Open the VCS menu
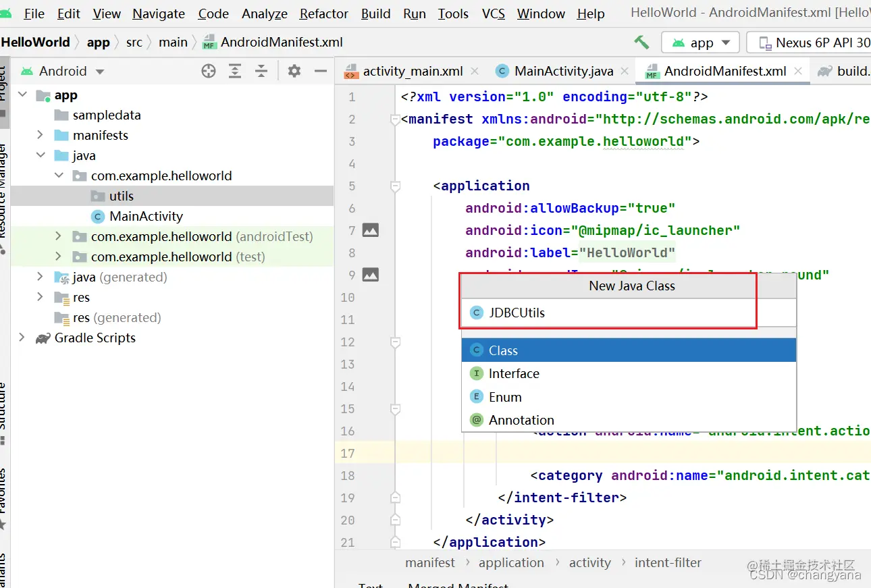The height and width of the screenshot is (588, 871). tap(494, 14)
